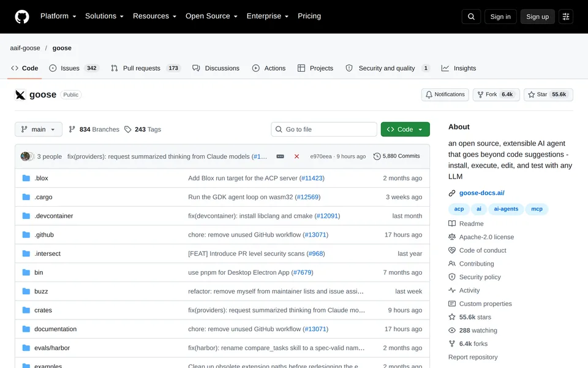Star the goose repository
This screenshot has height=368, width=588.
(548, 94)
